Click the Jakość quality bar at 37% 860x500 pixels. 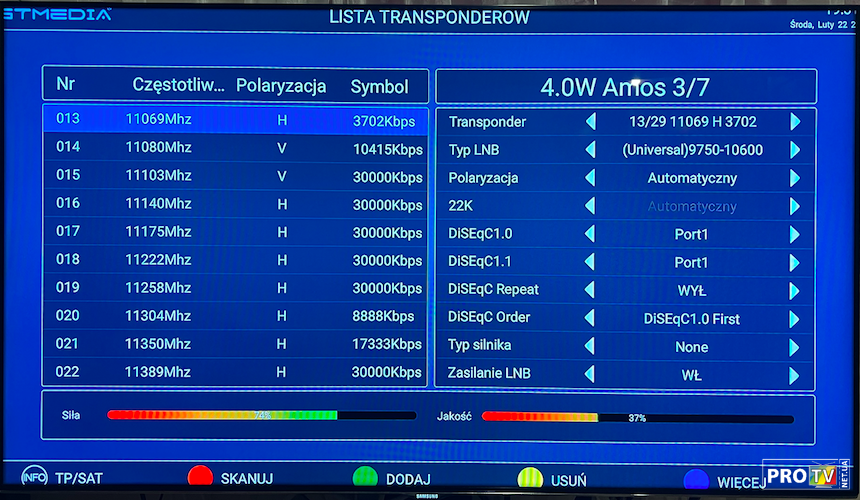tap(637, 418)
